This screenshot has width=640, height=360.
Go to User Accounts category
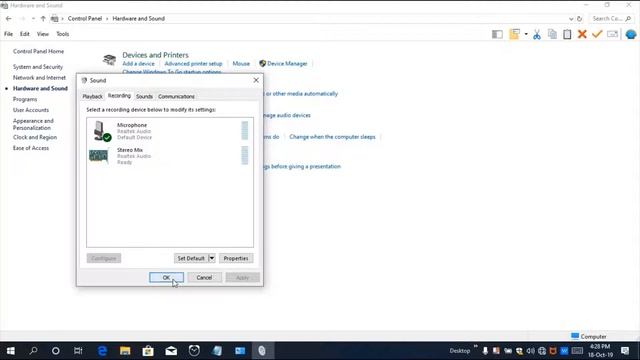[31, 110]
